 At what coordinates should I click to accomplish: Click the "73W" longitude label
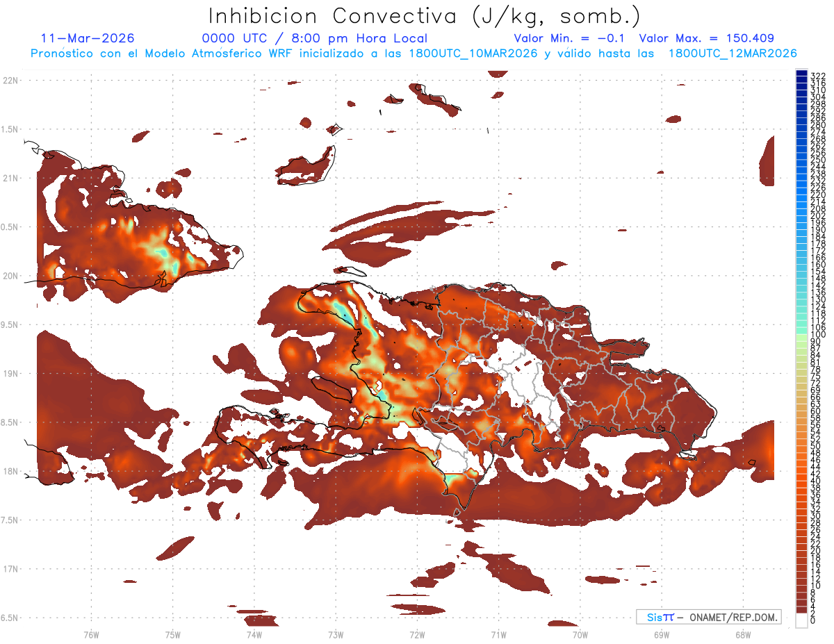336,634
